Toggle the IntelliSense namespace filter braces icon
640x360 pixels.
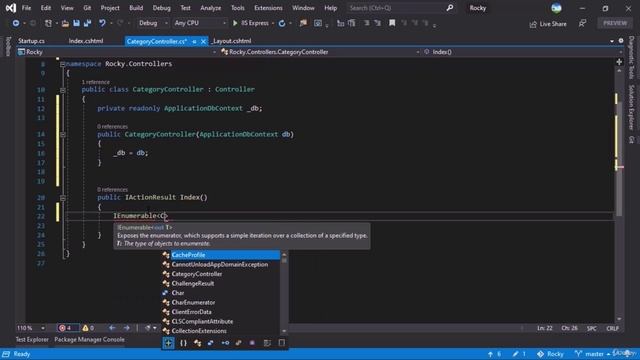[183, 343]
